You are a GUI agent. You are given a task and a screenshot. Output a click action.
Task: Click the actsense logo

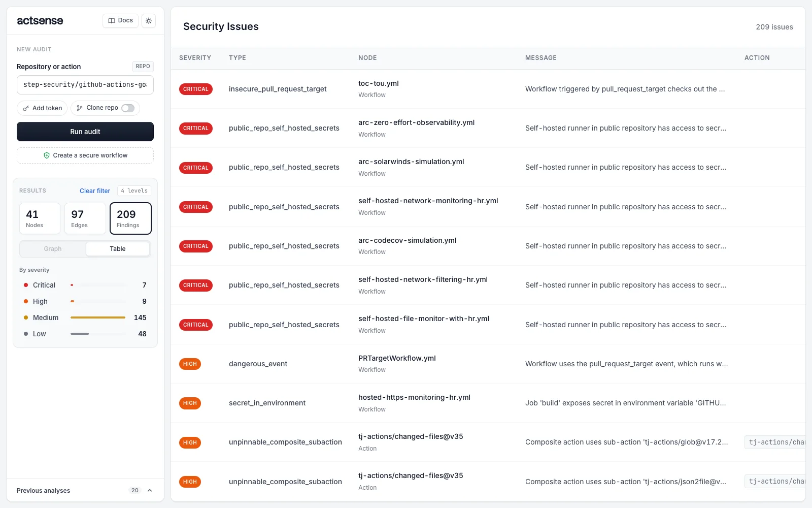click(x=40, y=21)
